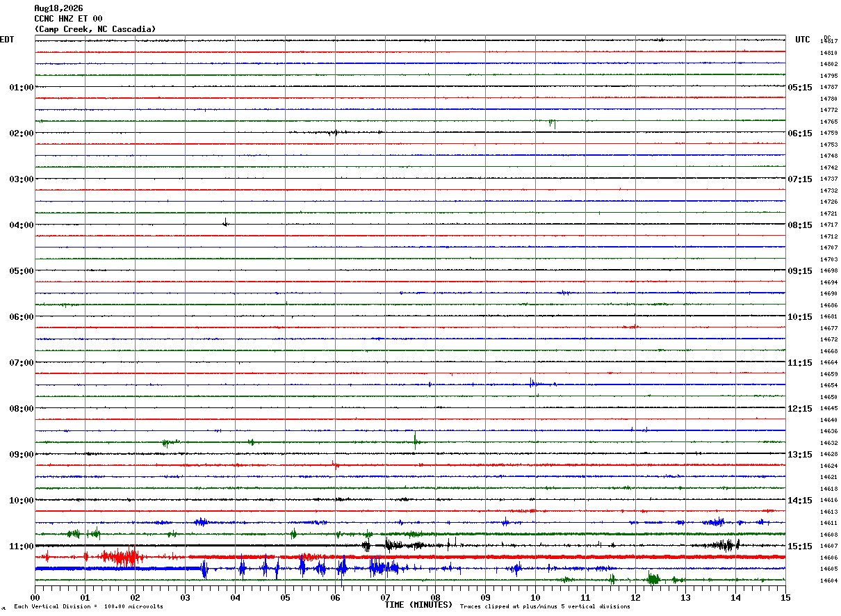Click minute 15 on the time axis

click(x=785, y=597)
